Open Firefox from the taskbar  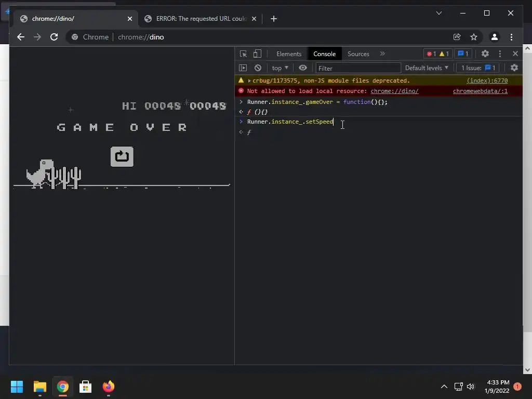tap(109, 387)
